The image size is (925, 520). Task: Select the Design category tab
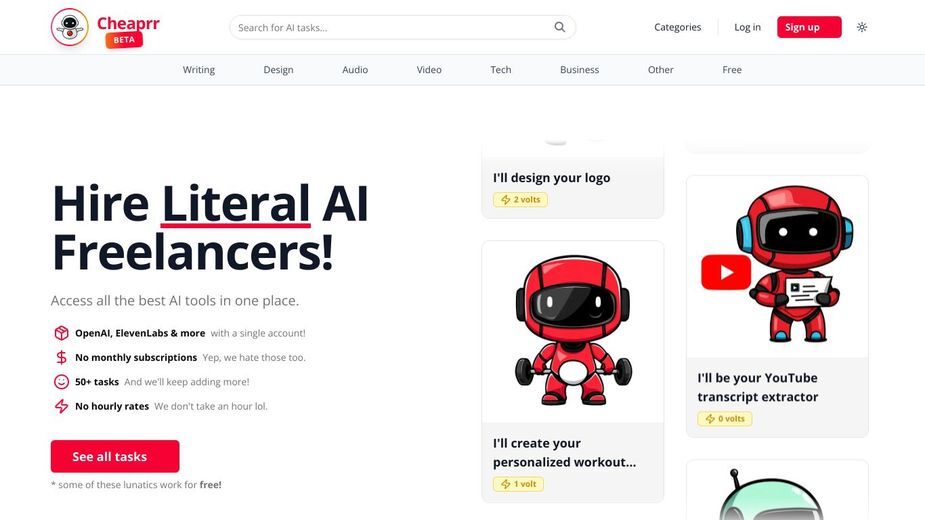(x=278, y=70)
